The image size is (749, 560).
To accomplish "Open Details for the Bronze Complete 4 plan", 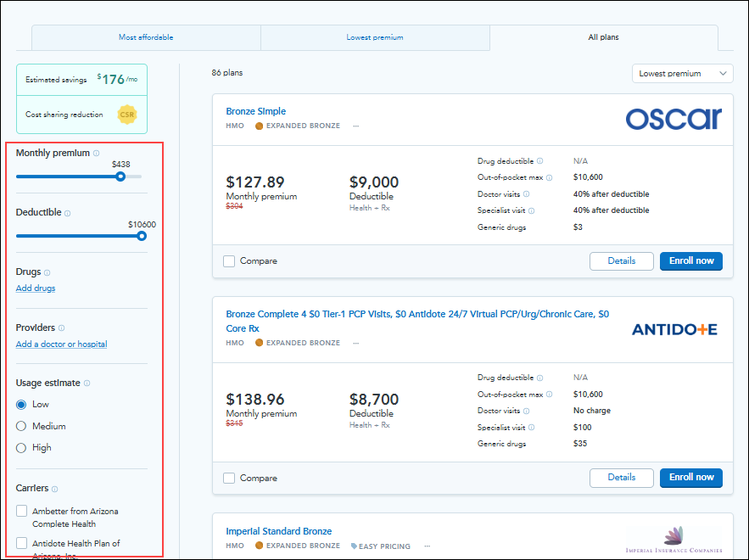I will point(622,478).
